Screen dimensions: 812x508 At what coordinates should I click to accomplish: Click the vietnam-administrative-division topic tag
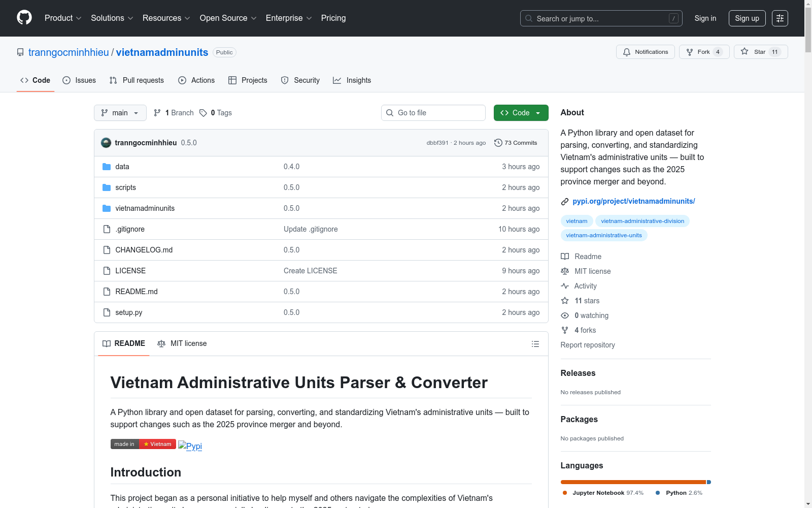[x=642, y=221]
